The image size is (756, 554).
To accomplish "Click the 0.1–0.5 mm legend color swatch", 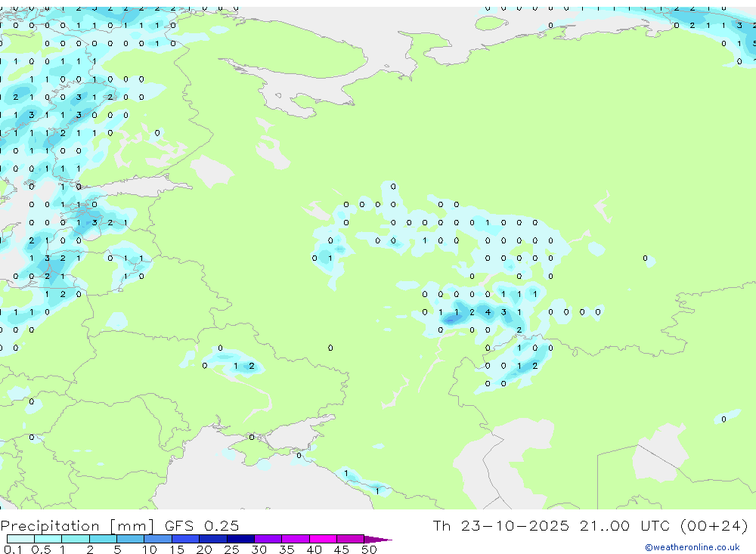I will (20, 539).
